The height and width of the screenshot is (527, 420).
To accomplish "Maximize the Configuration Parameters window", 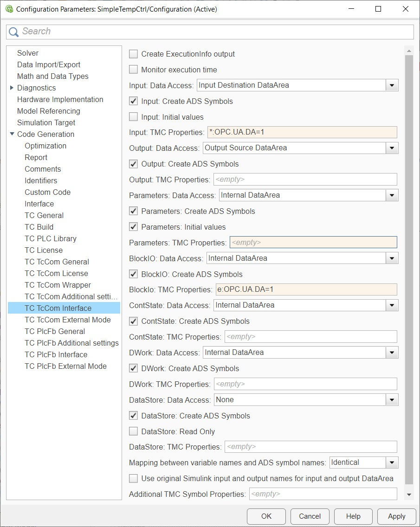I will coord(378,9).
